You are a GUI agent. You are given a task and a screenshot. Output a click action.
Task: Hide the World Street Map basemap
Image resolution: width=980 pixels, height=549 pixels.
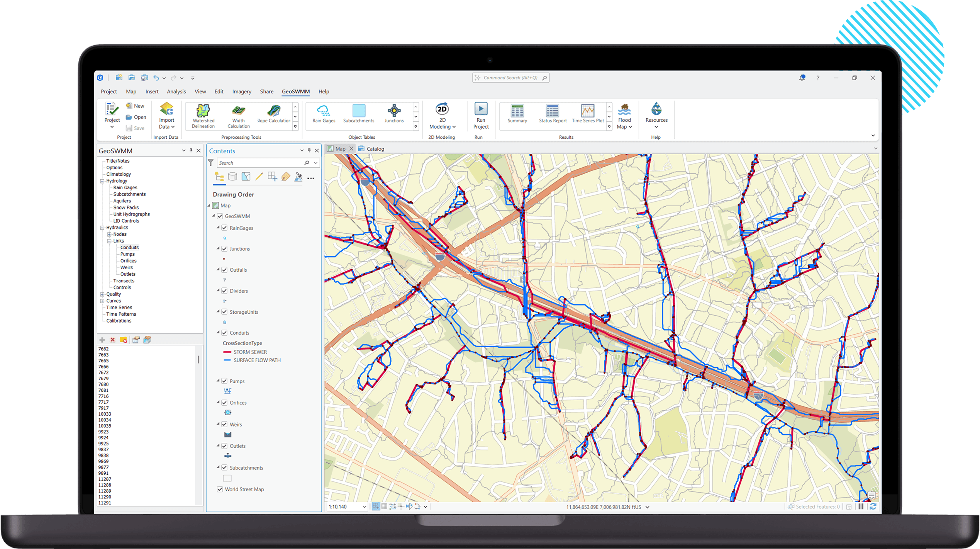220,489
